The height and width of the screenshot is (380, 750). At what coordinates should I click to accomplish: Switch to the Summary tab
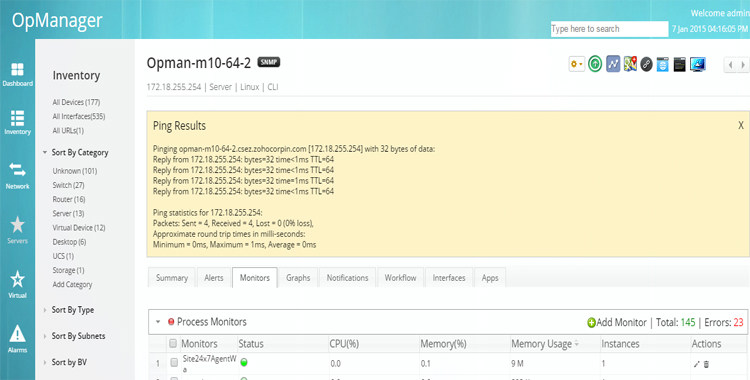pos(172,278)
